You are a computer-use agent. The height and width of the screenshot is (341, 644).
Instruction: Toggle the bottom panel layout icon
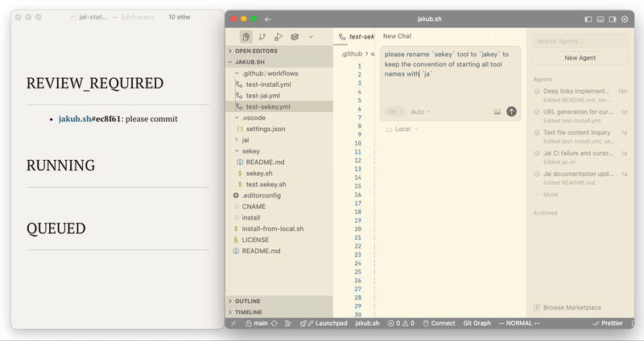tap(601, 18)
